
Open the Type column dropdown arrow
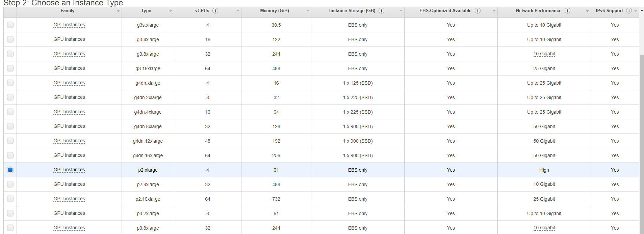(x=171, y=11)
